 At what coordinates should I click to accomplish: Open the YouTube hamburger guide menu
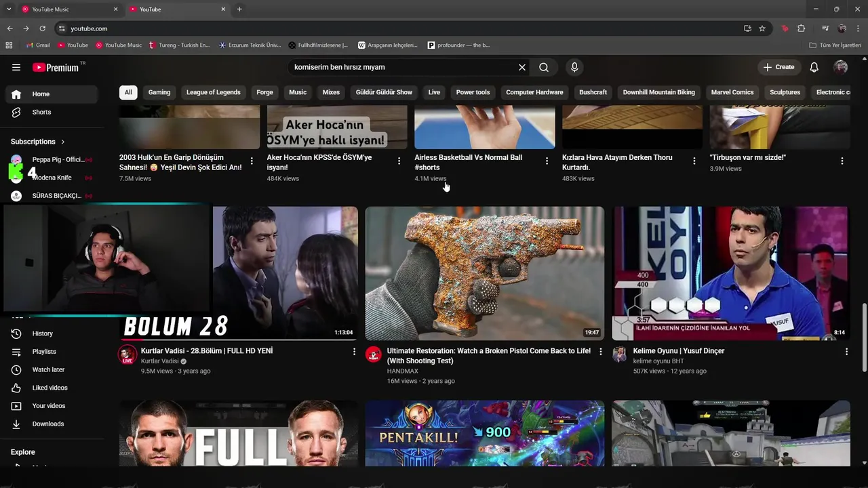(x=16, y=67)
